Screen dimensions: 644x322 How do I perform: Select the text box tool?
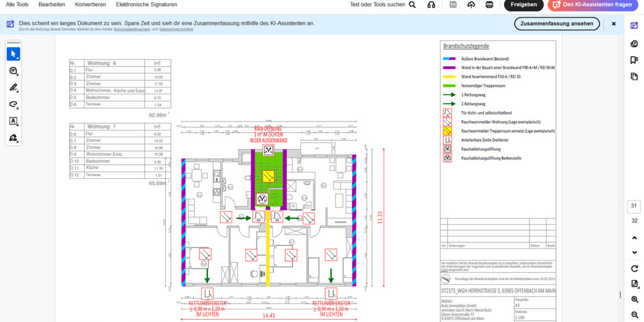(x=13, y=121)
